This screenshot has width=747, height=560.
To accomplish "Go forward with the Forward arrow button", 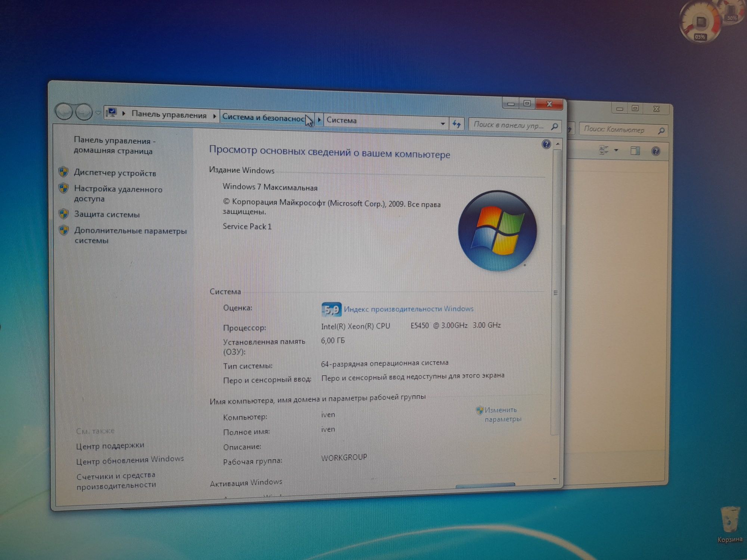I will click(84, 112).
